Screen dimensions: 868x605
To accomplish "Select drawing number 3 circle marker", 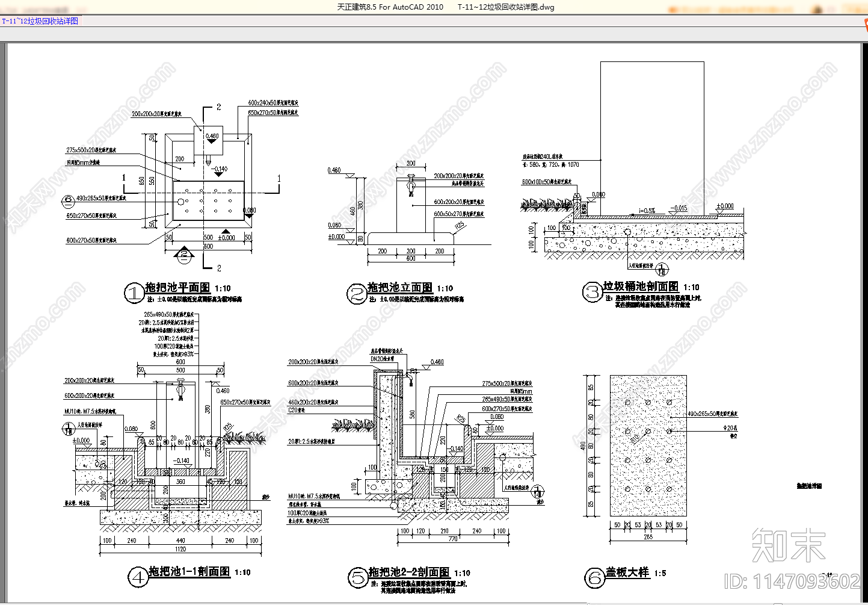I will tap(593, 292).
